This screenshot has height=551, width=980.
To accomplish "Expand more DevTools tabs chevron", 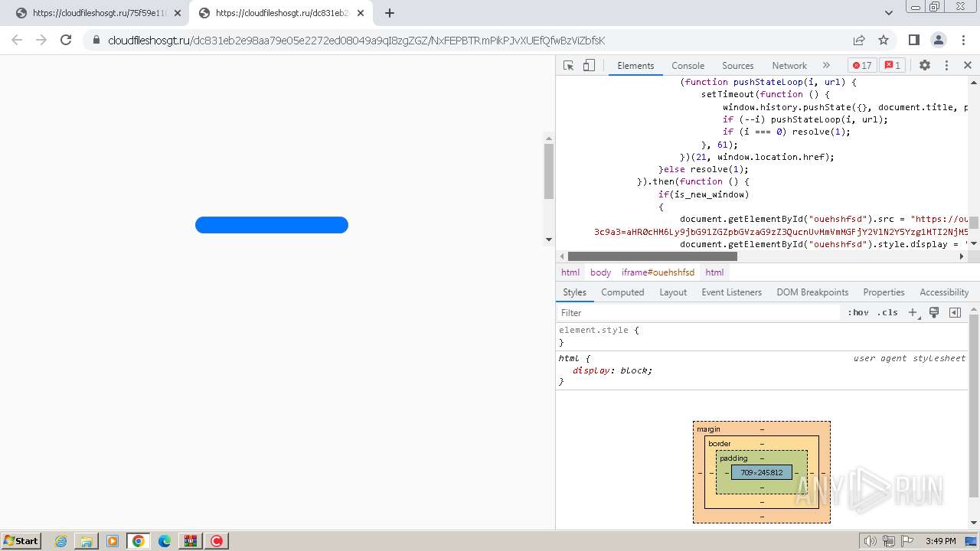I will [x=826, y=66].
